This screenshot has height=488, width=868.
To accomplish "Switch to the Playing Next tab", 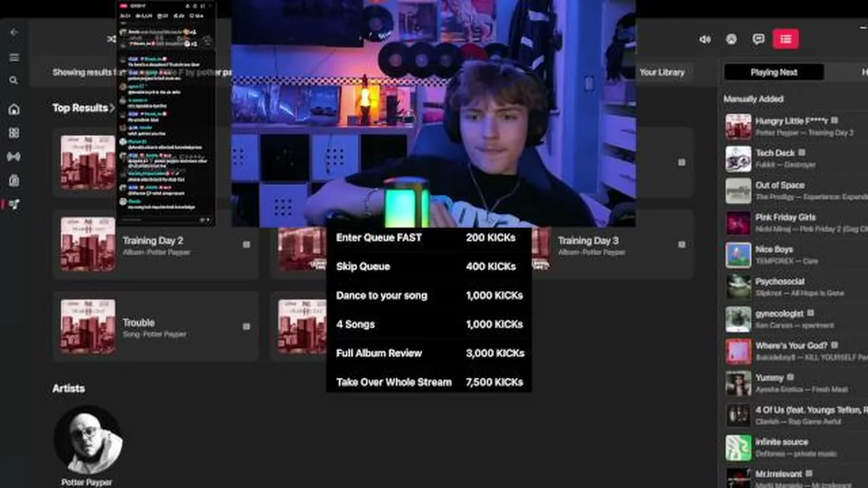I will pos(774,72).
